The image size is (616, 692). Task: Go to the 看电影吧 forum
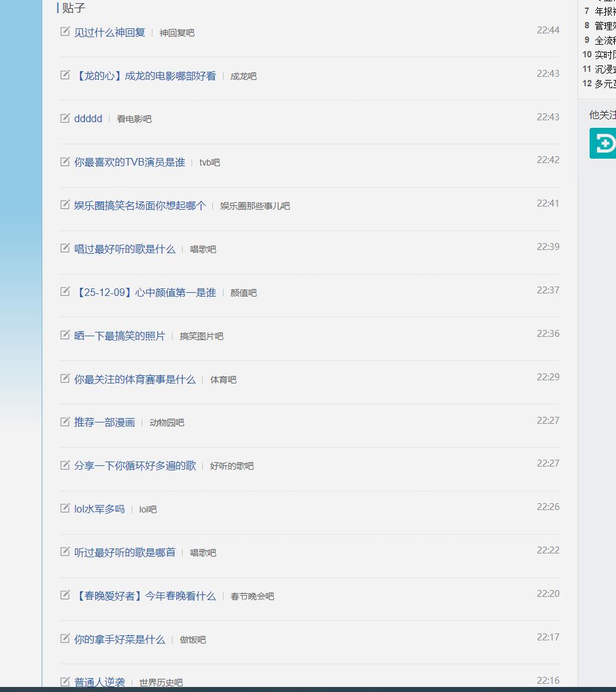click(x=134, y=120)
